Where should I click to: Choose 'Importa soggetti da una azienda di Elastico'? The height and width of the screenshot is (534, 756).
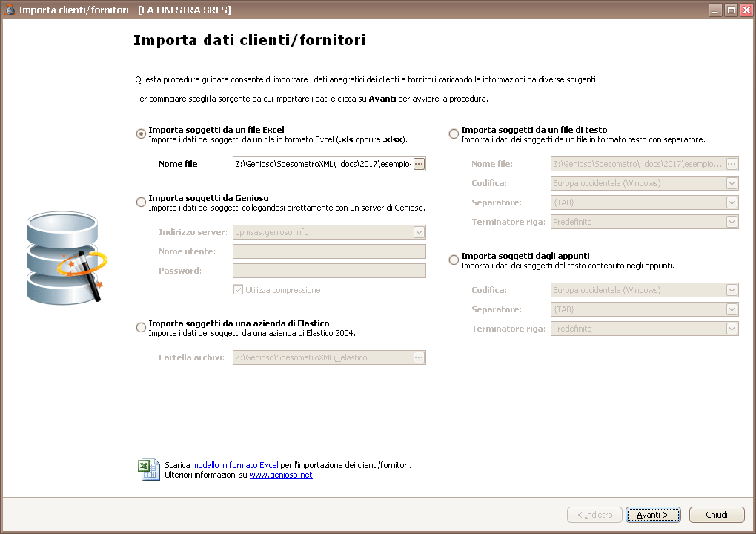tap(141, 328)
